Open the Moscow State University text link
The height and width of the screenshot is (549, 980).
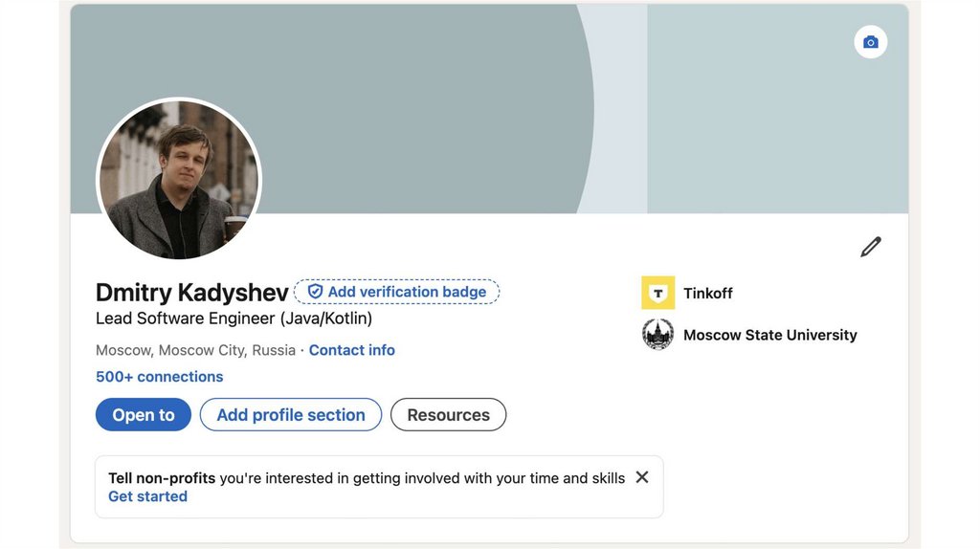click(x=769, y=335)
